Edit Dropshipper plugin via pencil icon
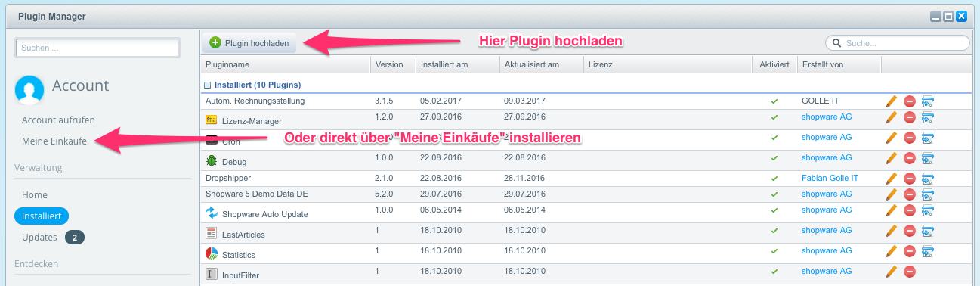 892,179
